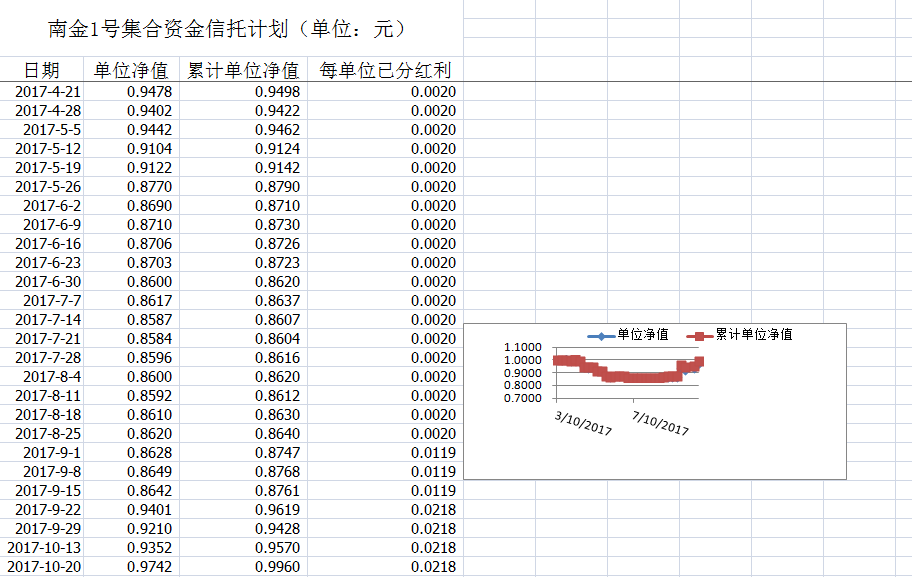The width and height of the screenshot is (912, 577).
Task: Click the 单位净值 legend marker in chart
Action: [x=600, y=335]
